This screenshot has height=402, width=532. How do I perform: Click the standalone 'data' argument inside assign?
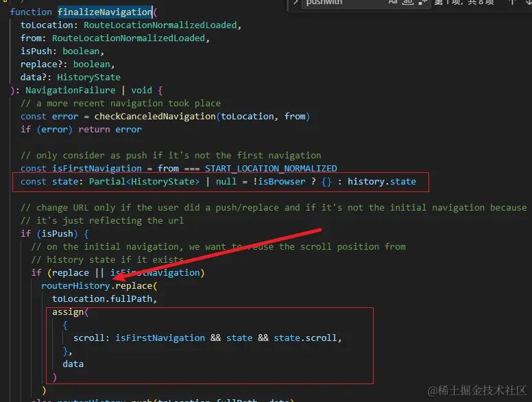73,364
